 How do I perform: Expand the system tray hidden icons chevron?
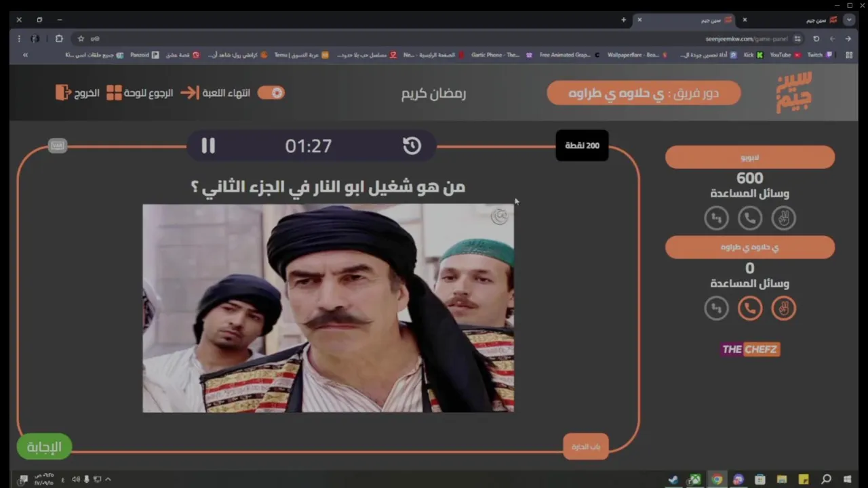point(108,479)
